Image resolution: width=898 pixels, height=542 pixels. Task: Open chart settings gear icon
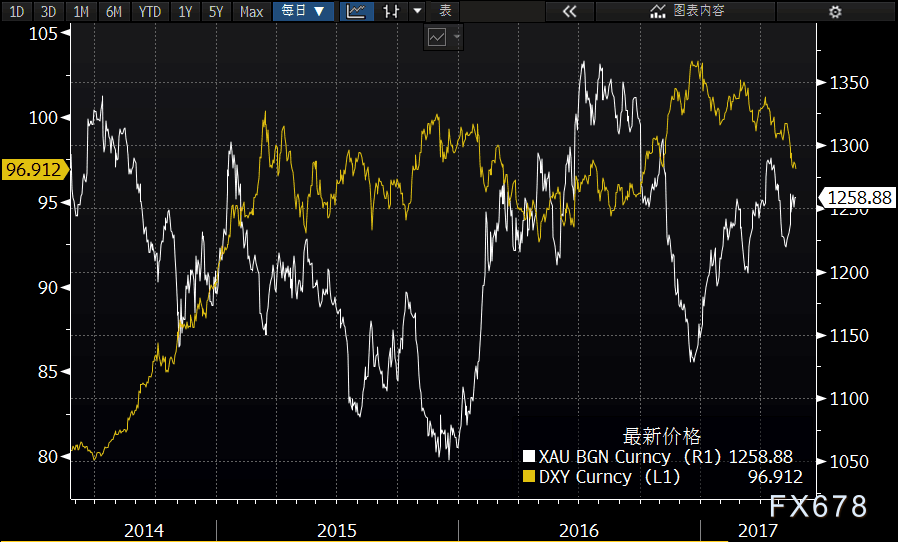(835, 11)
